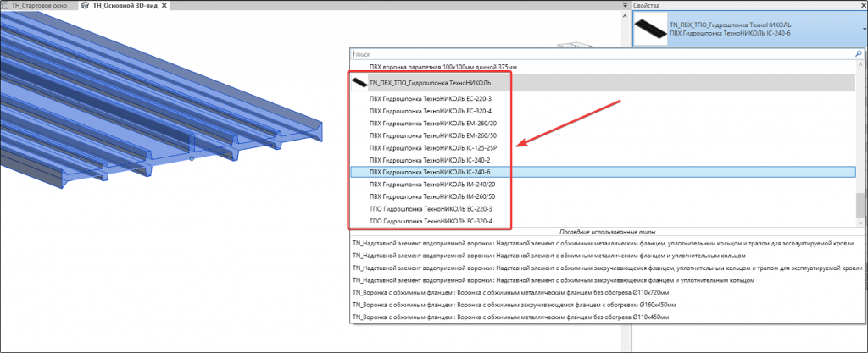Click the hydro-seal type preview thumbnail in Свойства

coord(650,30)
